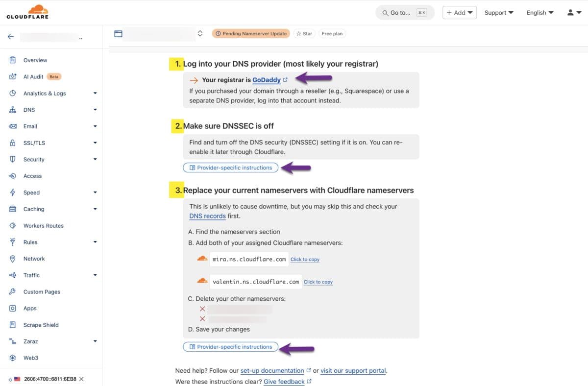Click the Web3 sidebar icon
588x386 pixels.
(14, 358)
